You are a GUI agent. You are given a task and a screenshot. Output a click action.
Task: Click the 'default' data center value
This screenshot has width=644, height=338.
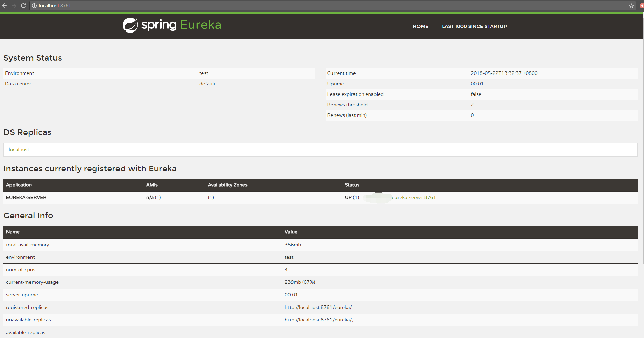pyautogui.click(x=207, y=84)
